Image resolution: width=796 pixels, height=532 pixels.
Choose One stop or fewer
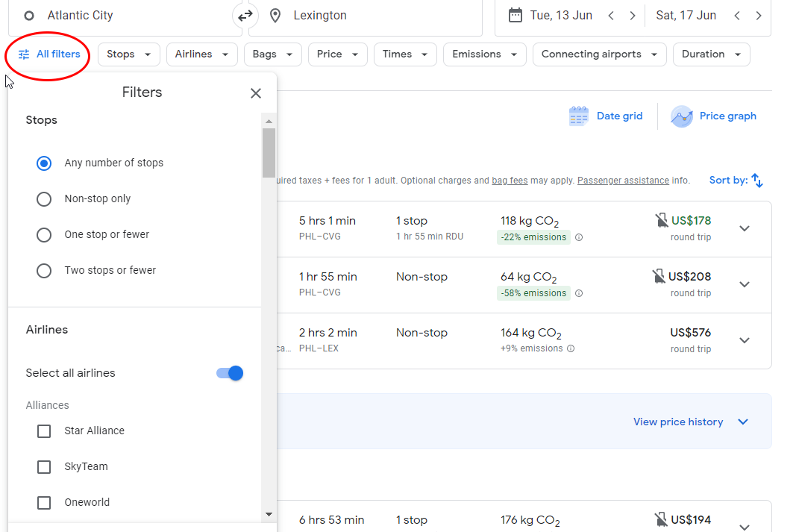44,235
